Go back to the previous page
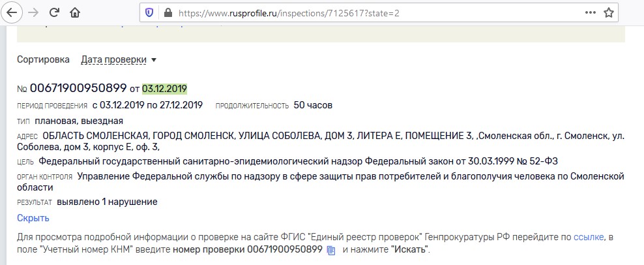 pyautogui.click(x=12, y=13)
